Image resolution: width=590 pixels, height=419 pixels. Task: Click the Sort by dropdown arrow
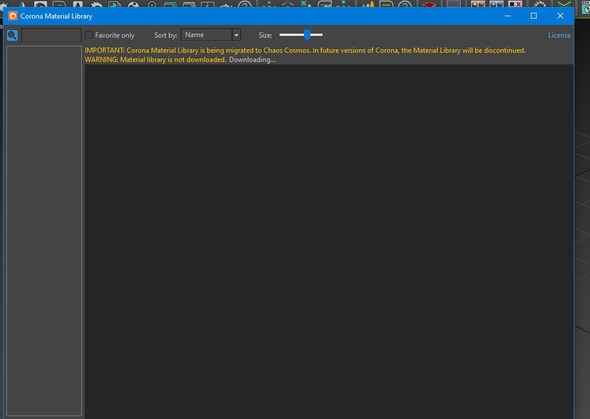tap(236, 35)
